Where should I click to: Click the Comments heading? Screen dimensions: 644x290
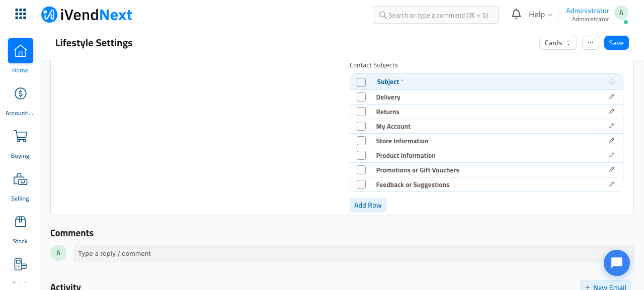click(72, 233)
